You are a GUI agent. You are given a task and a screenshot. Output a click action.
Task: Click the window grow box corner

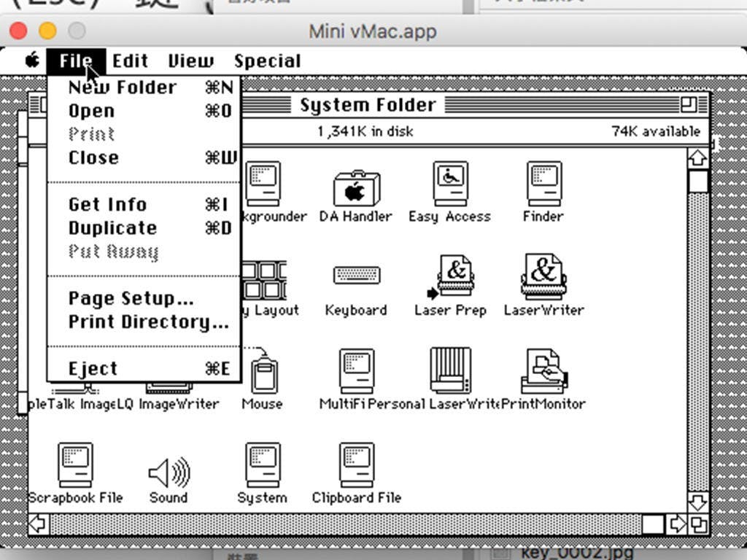coord(698,524)
